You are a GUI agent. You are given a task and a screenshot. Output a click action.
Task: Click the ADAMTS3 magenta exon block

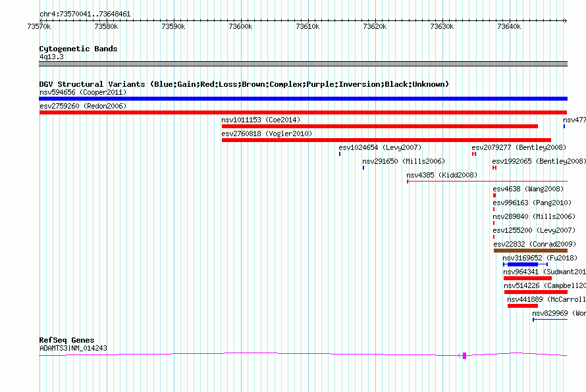coord(465,356)
